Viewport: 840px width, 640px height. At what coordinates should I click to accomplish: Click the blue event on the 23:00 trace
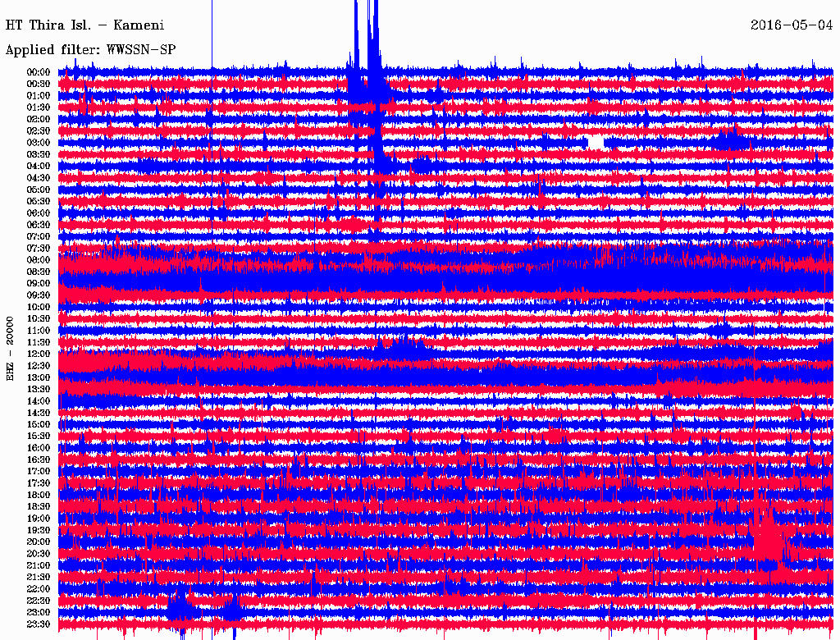point(180,607)
